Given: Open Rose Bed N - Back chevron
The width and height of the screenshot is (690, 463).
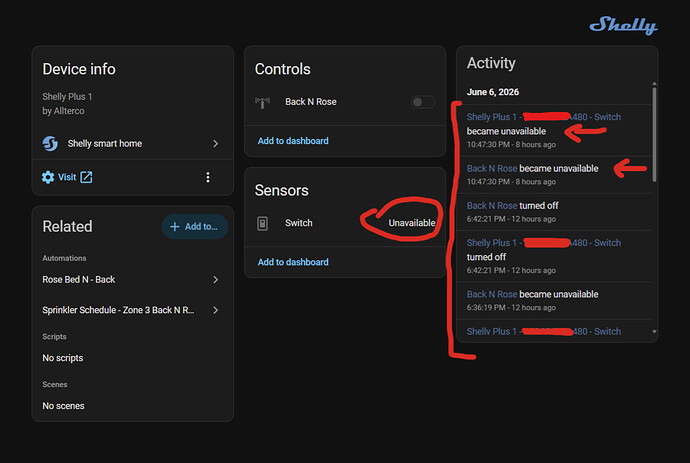Looking at the screenshot, I should 216,280.
